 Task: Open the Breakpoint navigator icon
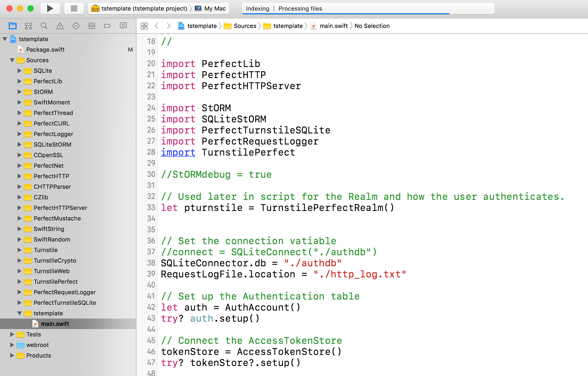[107, 26]
